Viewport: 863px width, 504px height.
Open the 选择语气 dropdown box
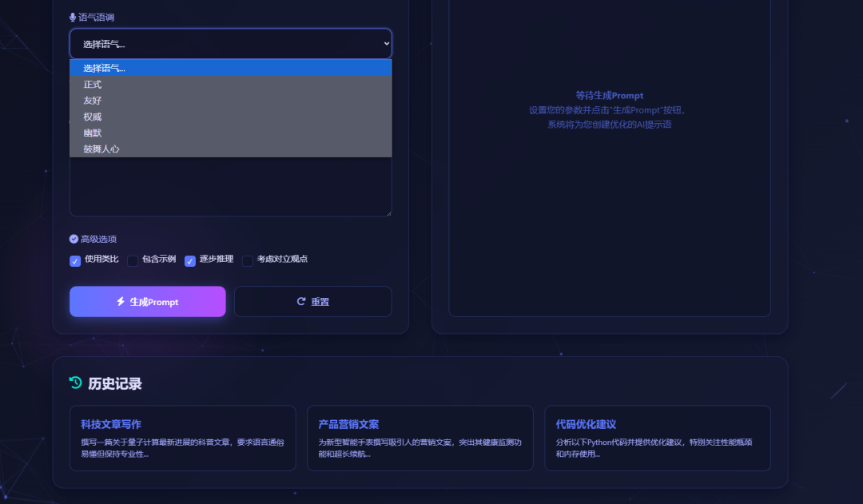231,43
